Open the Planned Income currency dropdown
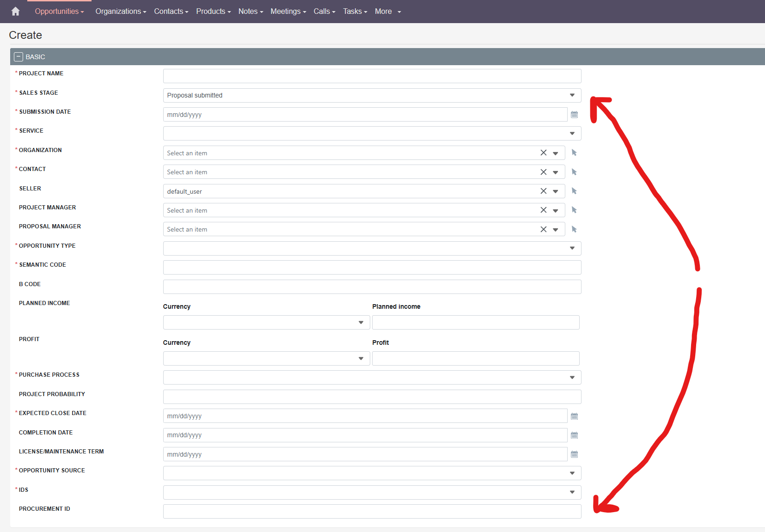This screenshot has width=765, height=532. (266, 323)
